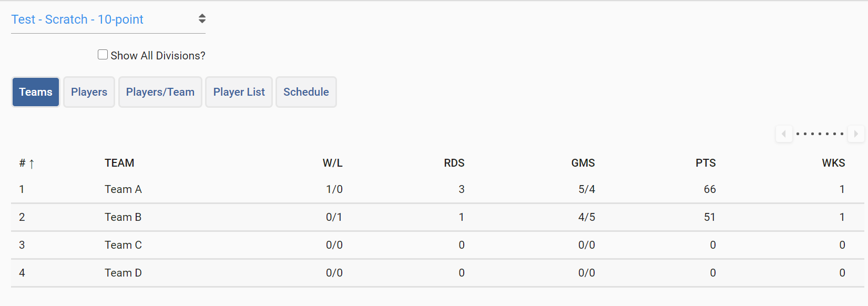Open the Schedule tab
The image size is (868, 306).
point(306,91)
